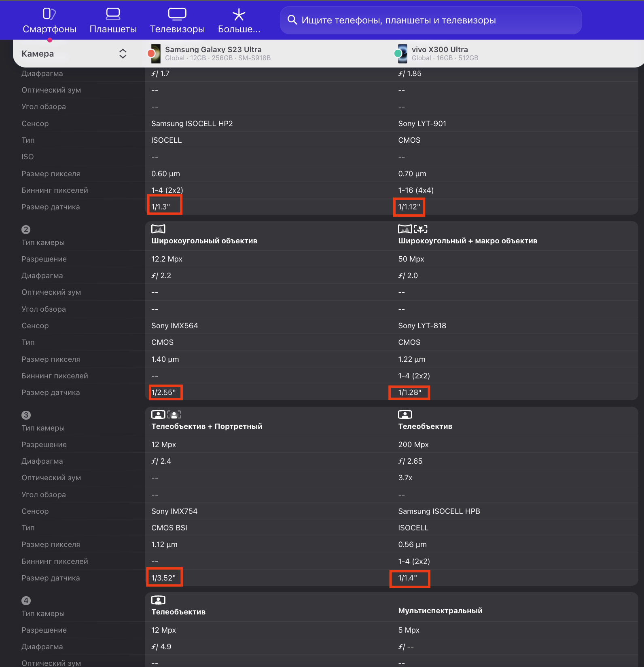The height and width of the screenshot is (667, 644).
Task: Select the Samsung ISOCELL HPB sensor value
Action: point(439,511)
